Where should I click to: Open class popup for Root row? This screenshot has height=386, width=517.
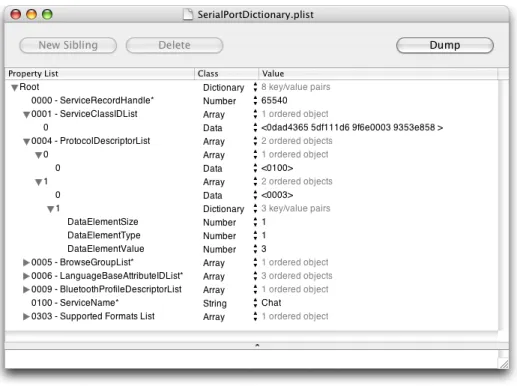(255, 87)
